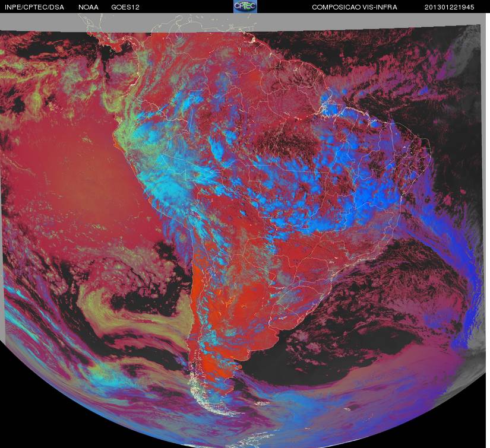Click the NOAA label in header
The width and height of the screenshot is (490, 448).
(x=88, y=7)
